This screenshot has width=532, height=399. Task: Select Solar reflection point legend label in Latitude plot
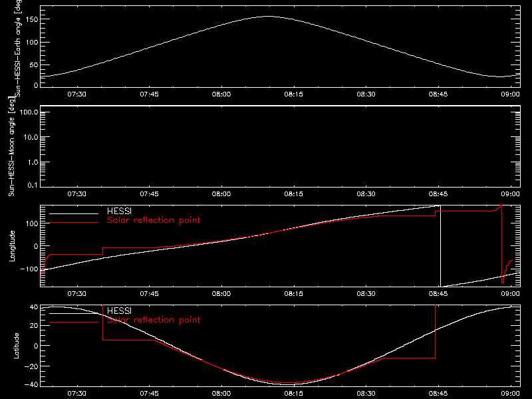pyautogui.click(x=154, y=320)
